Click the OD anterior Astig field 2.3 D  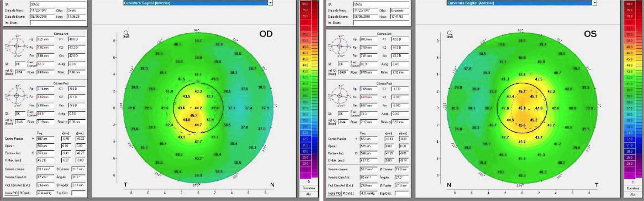[77, 64]
